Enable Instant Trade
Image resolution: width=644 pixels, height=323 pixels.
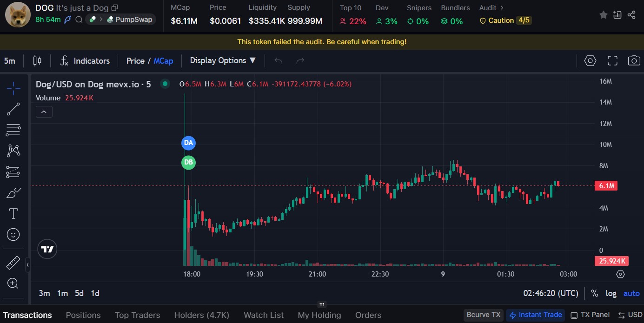(535, 315)
